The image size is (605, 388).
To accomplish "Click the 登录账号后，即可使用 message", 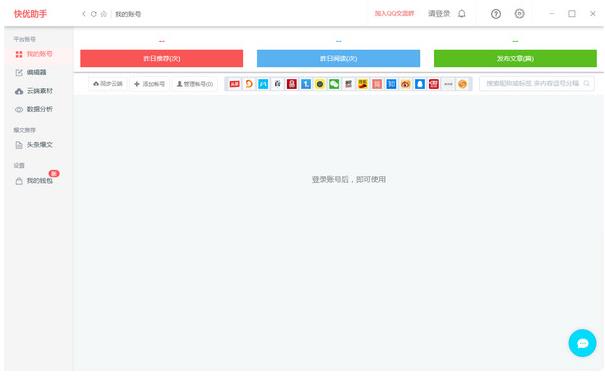I will point(348,179).
